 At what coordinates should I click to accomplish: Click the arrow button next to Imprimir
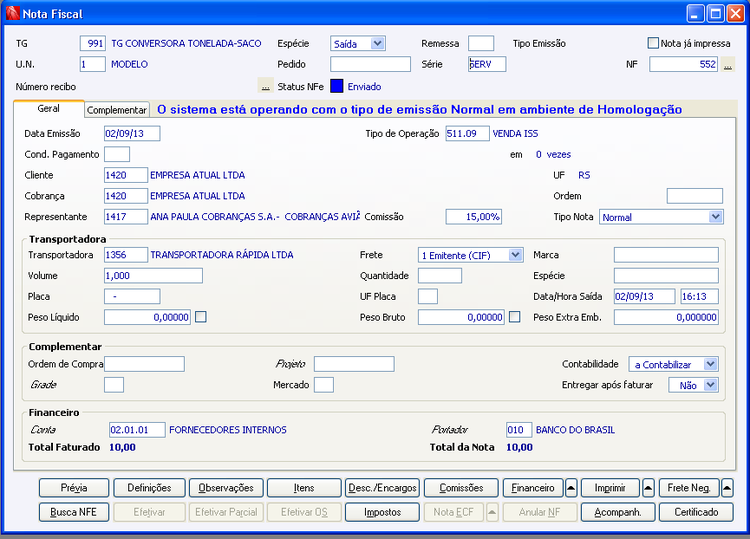coord(648,488)
